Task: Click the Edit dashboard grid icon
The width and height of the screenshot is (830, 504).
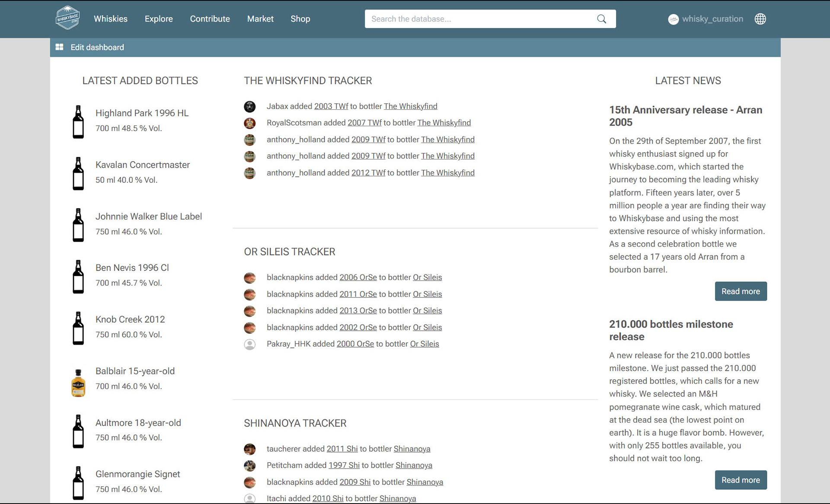Action: pyautogui.click(x=60, y=47)
